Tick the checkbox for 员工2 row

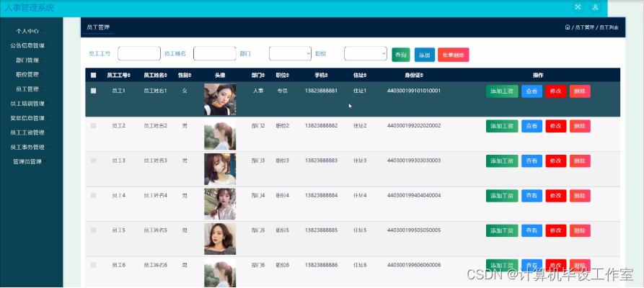93,125
